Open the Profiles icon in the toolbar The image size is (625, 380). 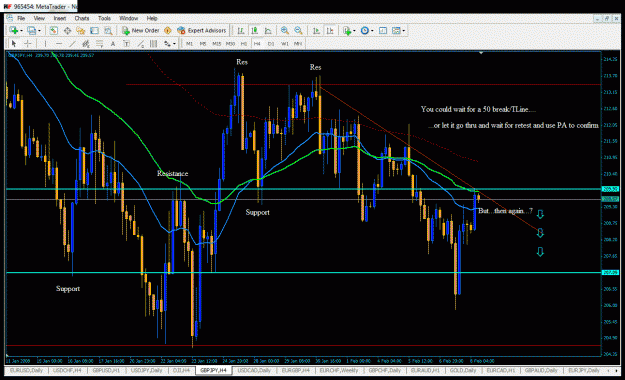(x=31, y=30)
